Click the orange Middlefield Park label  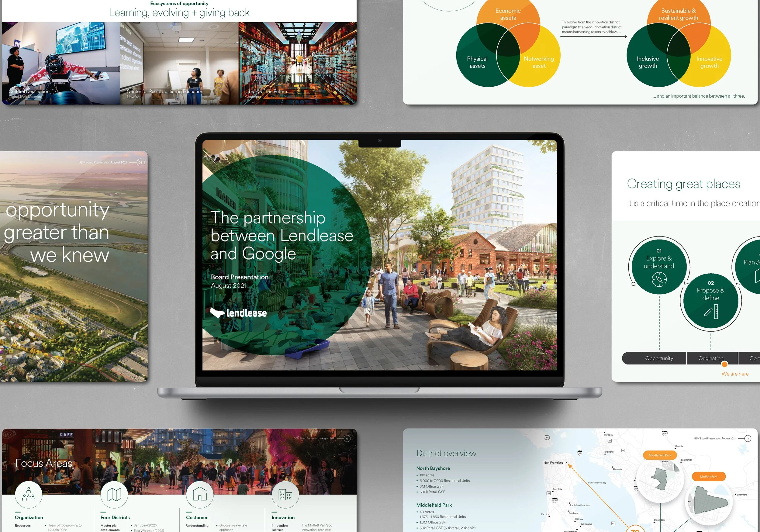tap(660, 455)
